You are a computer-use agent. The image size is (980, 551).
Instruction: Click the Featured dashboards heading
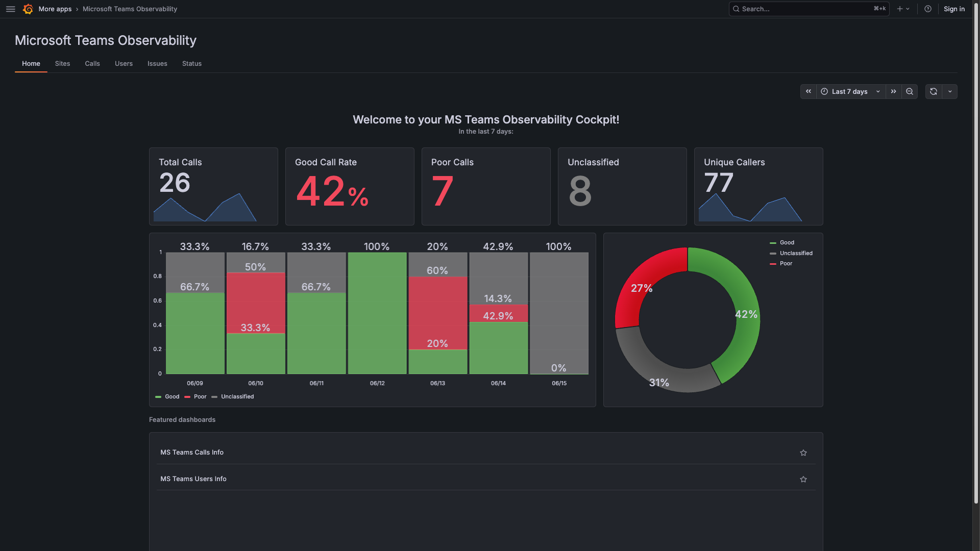pyautogui.click(x=182, y=420)
